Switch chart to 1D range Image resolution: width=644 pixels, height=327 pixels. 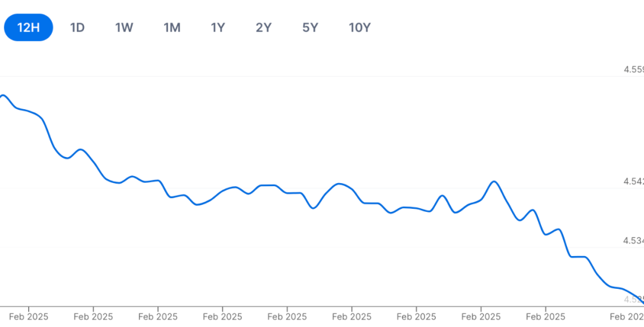click(77, 27)
